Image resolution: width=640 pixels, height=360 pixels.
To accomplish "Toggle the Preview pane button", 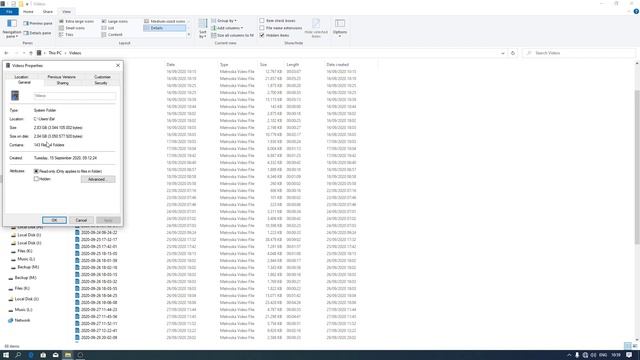I will click(x=38, y=23).
